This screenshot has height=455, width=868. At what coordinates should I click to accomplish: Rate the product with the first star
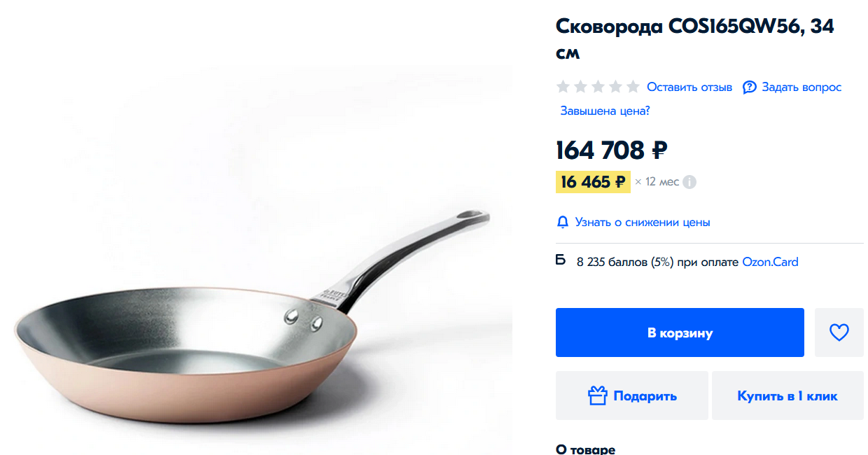(x=563, y=87)
